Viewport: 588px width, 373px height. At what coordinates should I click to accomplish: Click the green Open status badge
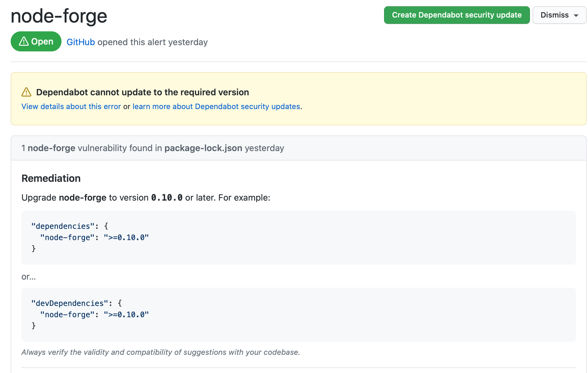(x=36, y=41)
